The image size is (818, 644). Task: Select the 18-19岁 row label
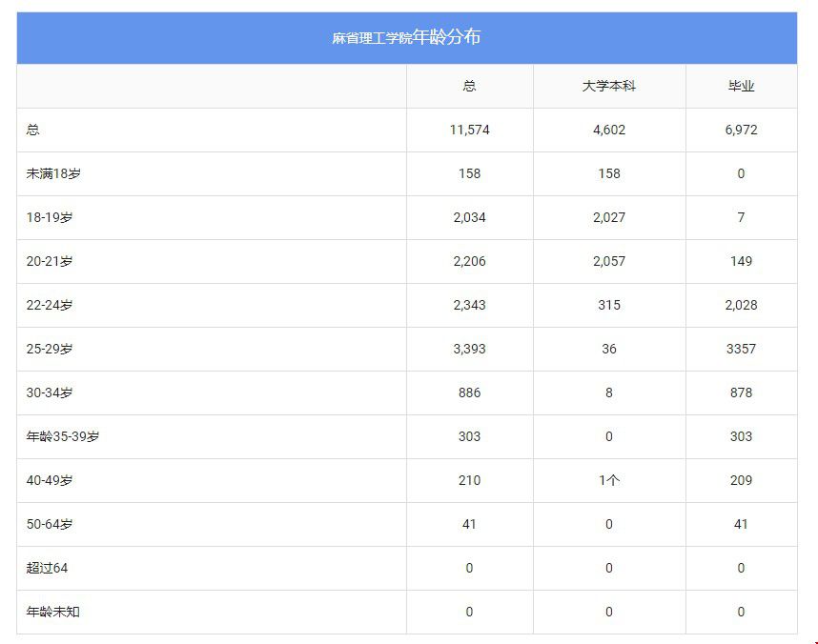coord(50,217)
